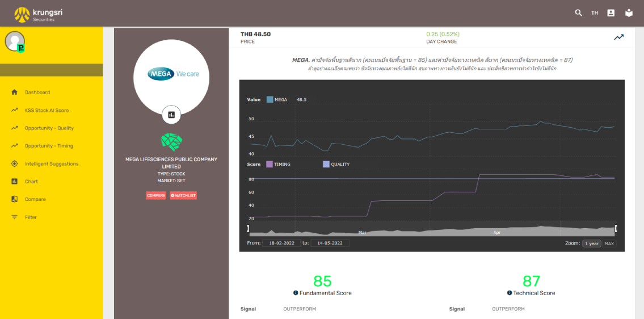Image resolution: width=644 pixels, height=319 pixels.
Task: Click the Chart sidebar icon
Action: coord(14,181)
